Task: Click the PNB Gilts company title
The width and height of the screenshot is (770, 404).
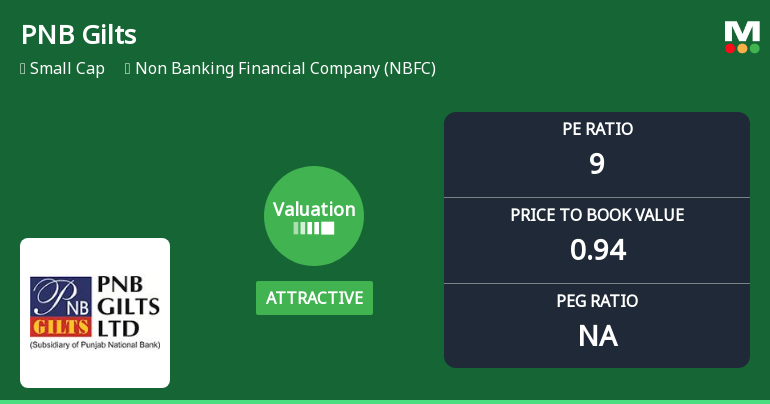Action: pyautogui.click(x=79, y=35)
